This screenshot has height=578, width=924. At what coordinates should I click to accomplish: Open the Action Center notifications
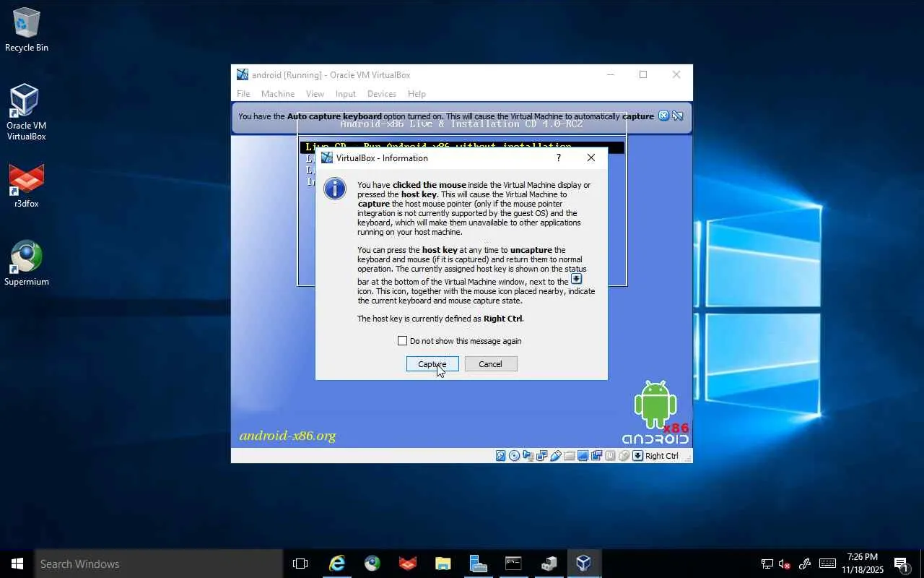[902, 564]
